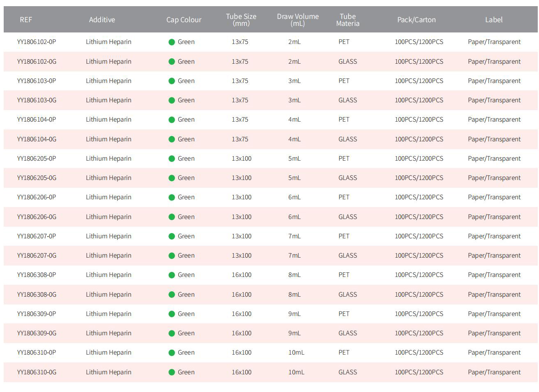Select reference YY1806207-0G
This screenshot has width=539, height=392.
click(x=37, y=256)
